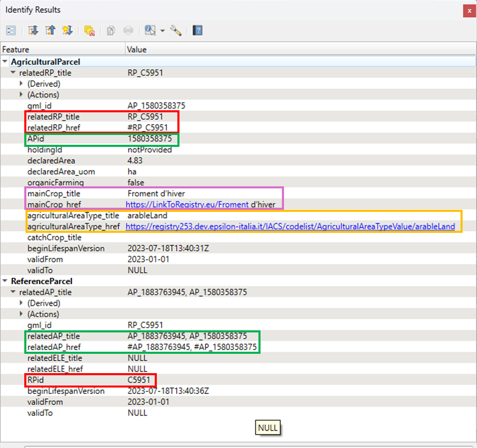
Task: Open the arableLand registry hyperlink
Action: (290, 227)
